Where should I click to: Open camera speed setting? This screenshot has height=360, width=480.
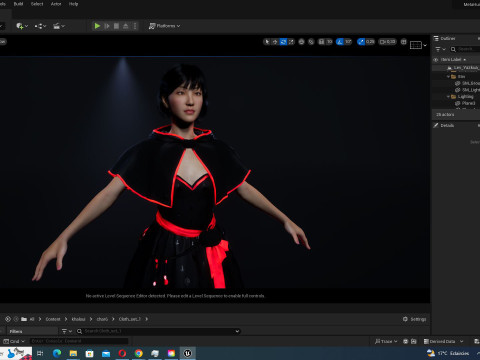click(x=388, y=42)
